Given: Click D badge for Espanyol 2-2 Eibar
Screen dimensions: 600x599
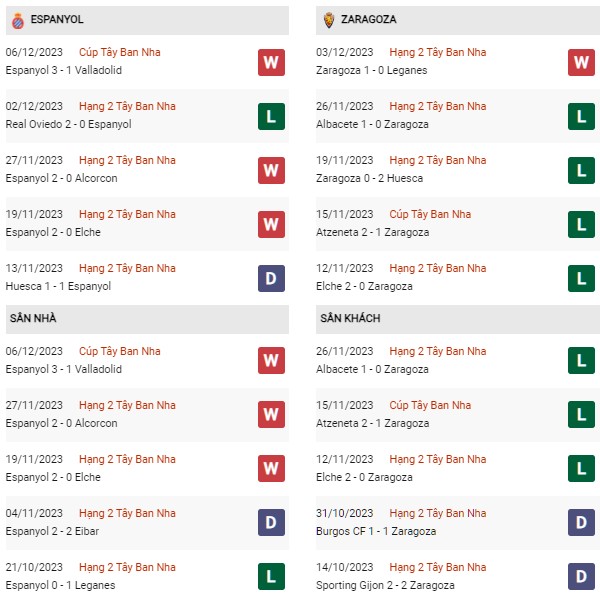Looking at the screenshot, I should point(271,522).
